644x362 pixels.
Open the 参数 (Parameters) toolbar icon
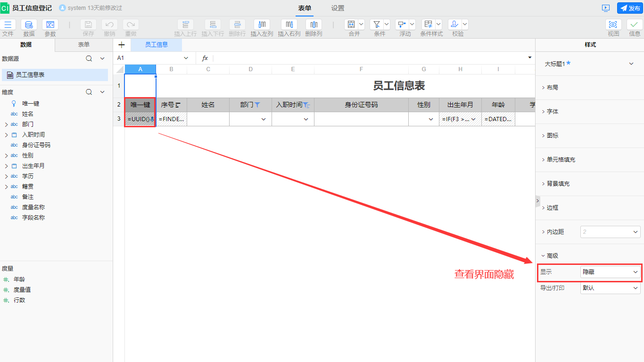pyautogui.click(x=50, y=25)
